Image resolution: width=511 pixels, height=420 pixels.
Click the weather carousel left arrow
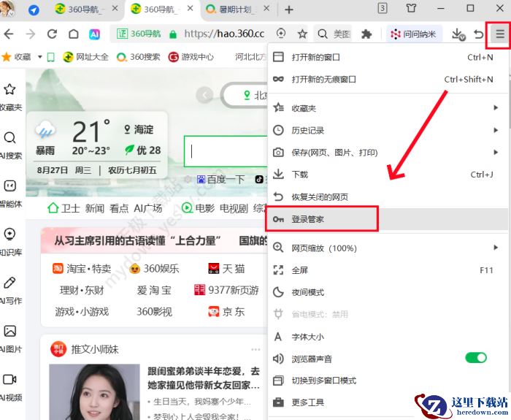pos(204,95)
